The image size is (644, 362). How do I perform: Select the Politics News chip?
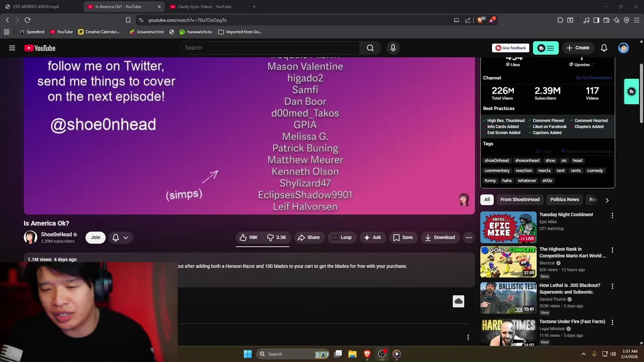(565, 200)
